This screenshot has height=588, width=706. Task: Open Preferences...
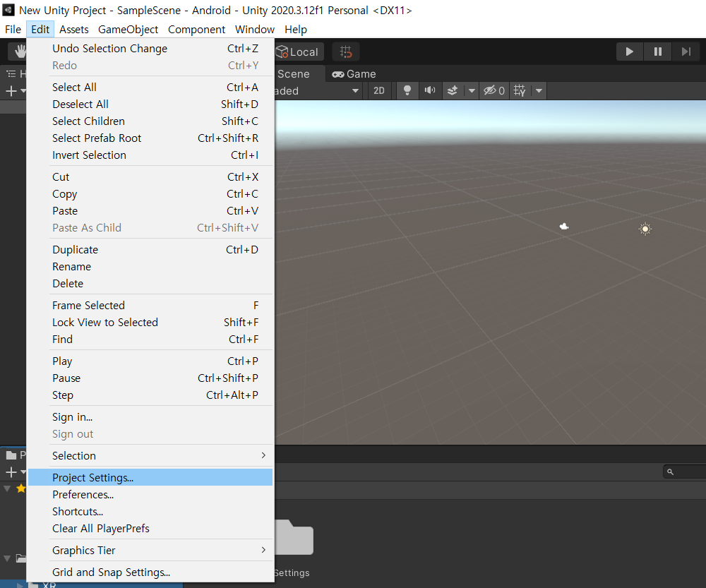pos(150,495)
